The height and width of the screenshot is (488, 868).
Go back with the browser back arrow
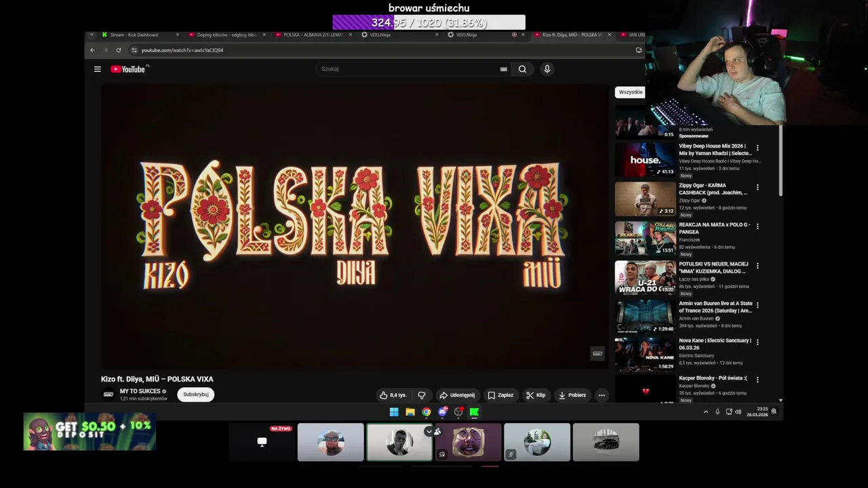[x=93, y=50]
